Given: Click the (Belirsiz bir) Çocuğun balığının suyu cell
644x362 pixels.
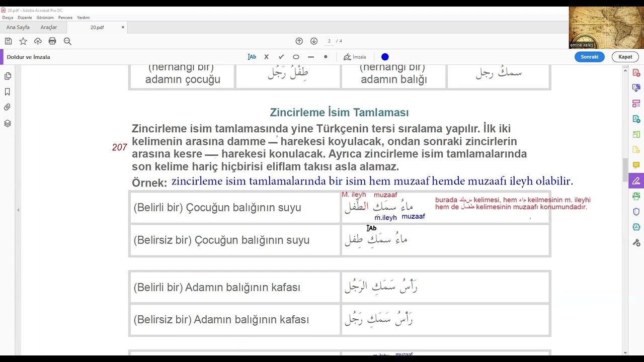Looking at the screenshot, I should [x=235, y=240].
